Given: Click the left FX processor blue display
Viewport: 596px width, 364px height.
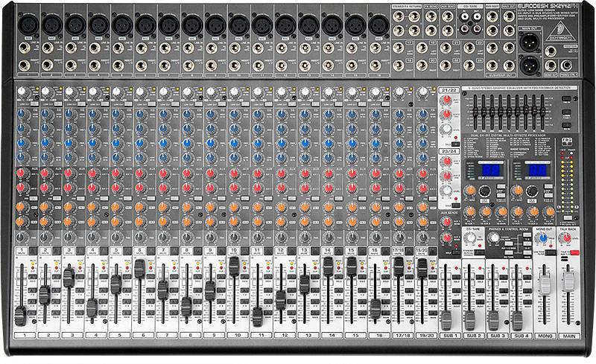Looking at the screenshot, I should tap(491, 170).
